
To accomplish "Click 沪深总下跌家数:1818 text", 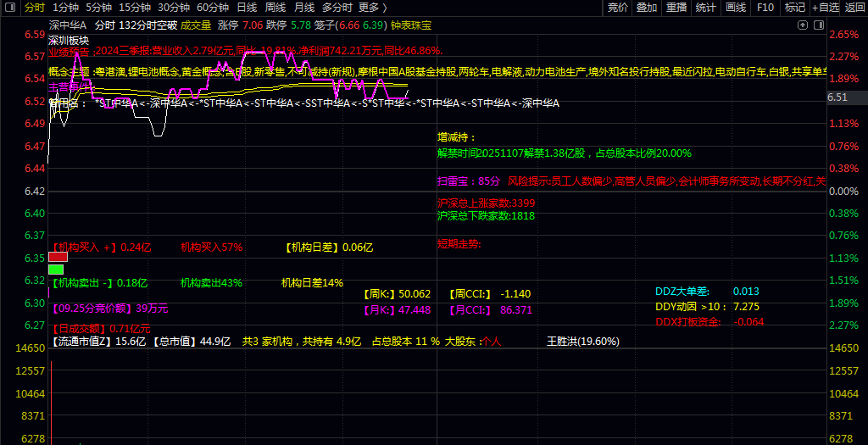I will coord(486,216).
